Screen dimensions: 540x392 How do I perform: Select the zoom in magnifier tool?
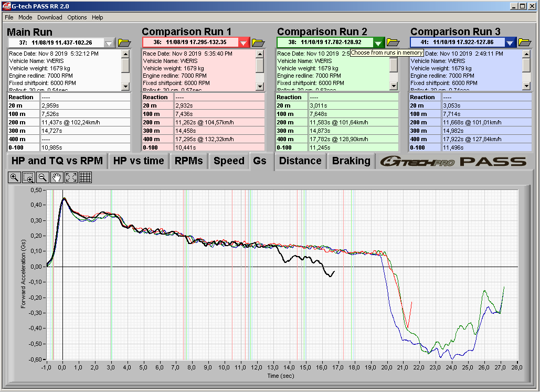point(14,177)
